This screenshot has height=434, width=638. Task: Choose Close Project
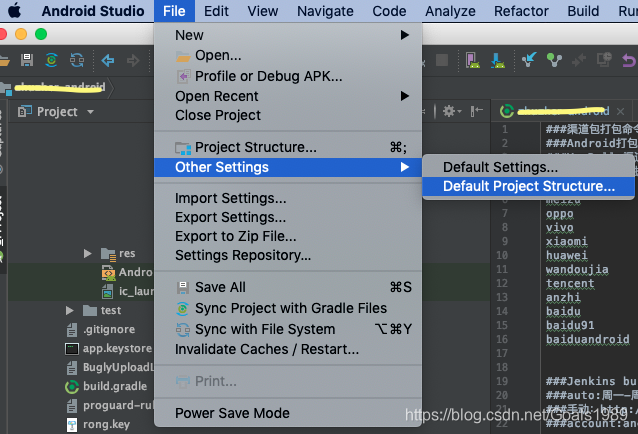(x=288, y=115)
